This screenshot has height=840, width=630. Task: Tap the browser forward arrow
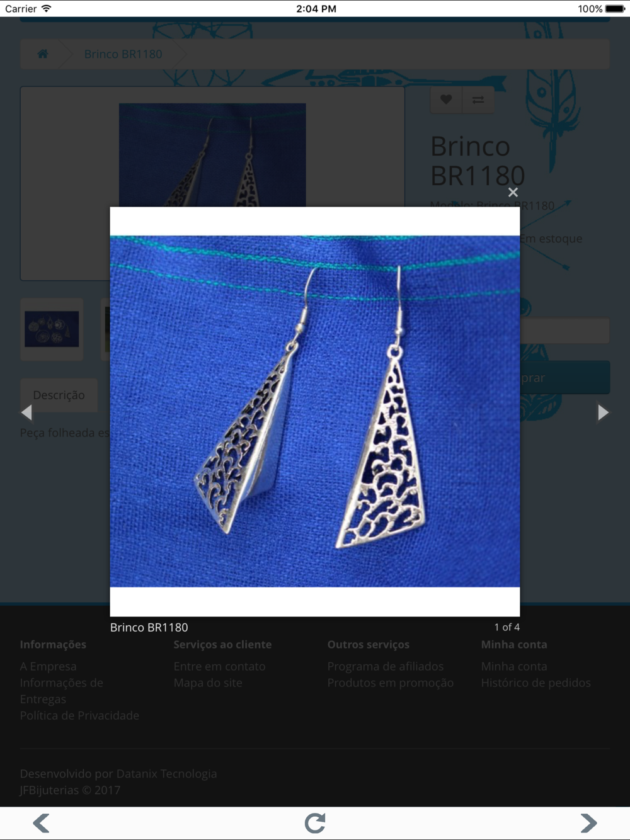(588, 823)
